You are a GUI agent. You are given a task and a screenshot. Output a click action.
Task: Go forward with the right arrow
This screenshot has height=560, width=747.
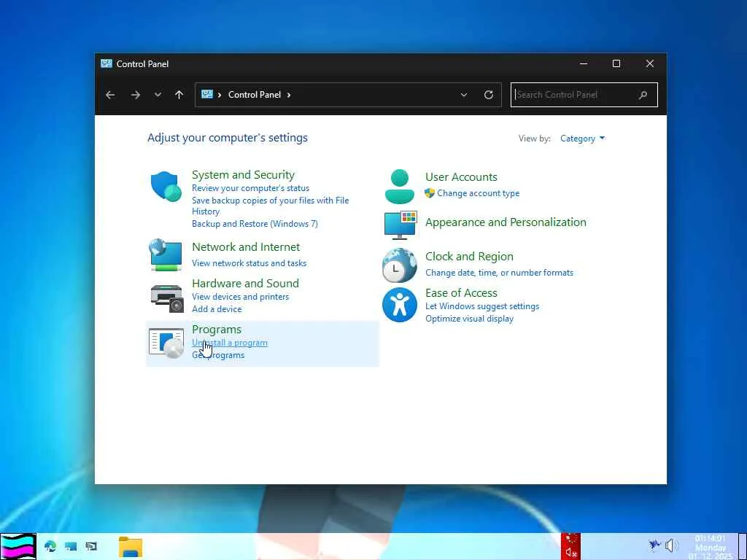[x=136, y=95]
